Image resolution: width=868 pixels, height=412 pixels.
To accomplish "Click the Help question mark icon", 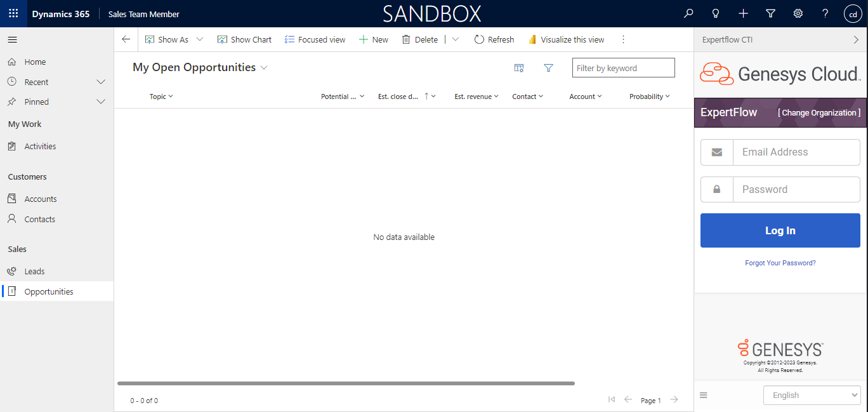I will click(825, 13).
